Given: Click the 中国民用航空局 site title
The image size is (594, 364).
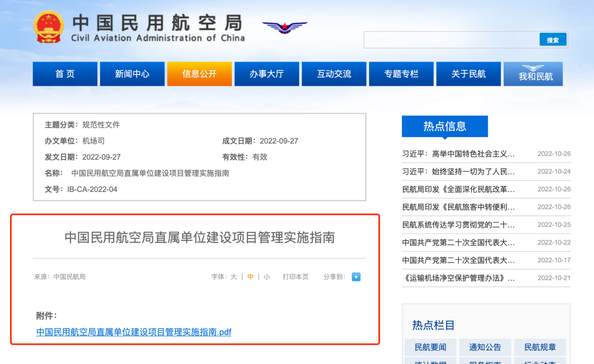Looking at the screenshot, I should [158, 23].
